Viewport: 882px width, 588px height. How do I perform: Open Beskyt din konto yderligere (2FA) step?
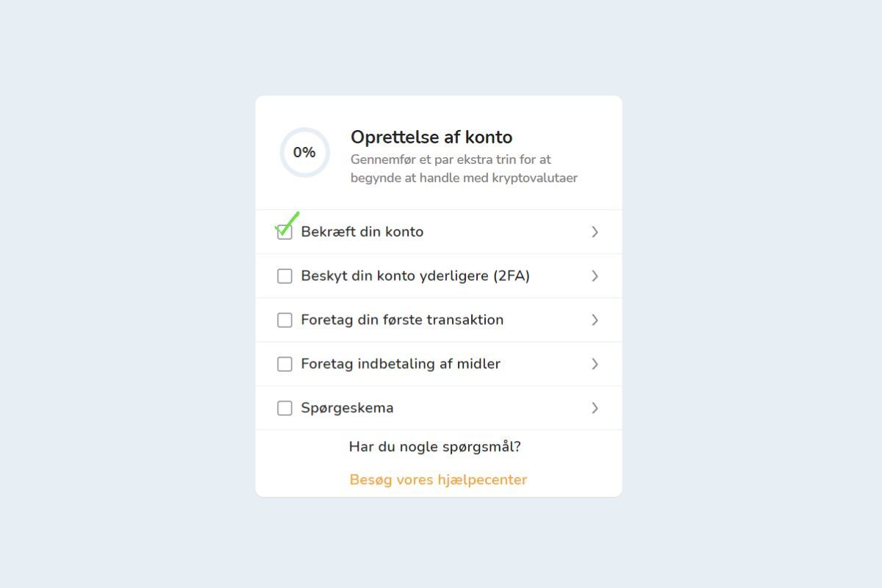415,276
